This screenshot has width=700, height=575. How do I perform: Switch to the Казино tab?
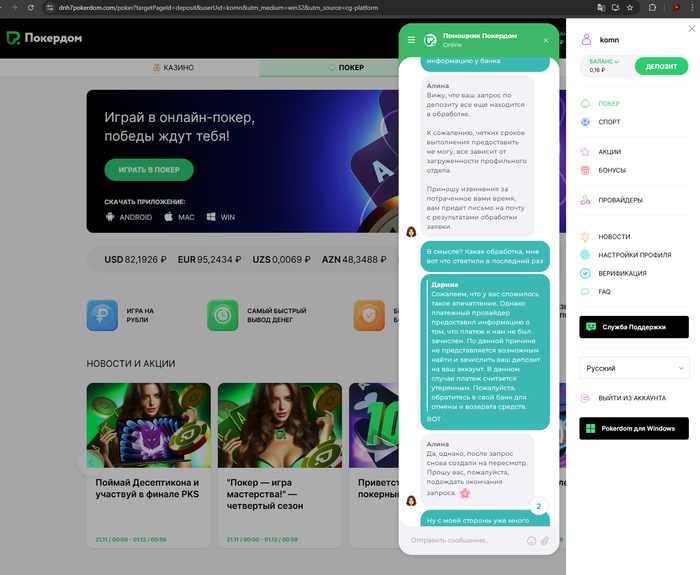pyautogui.click(x=173, y=67)
